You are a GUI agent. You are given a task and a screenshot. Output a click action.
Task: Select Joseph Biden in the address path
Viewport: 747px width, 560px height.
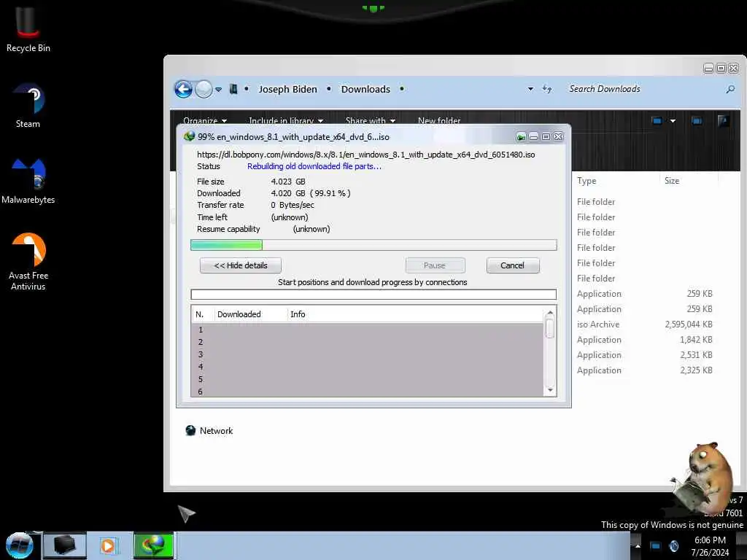(287, 89)
